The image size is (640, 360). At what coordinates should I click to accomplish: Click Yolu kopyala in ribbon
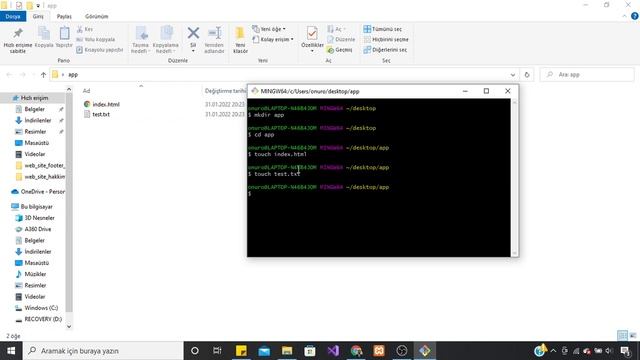point(95,40)
